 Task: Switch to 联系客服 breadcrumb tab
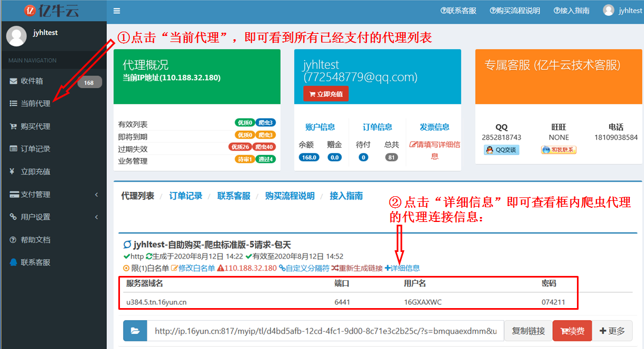click(x=234, y=196)
